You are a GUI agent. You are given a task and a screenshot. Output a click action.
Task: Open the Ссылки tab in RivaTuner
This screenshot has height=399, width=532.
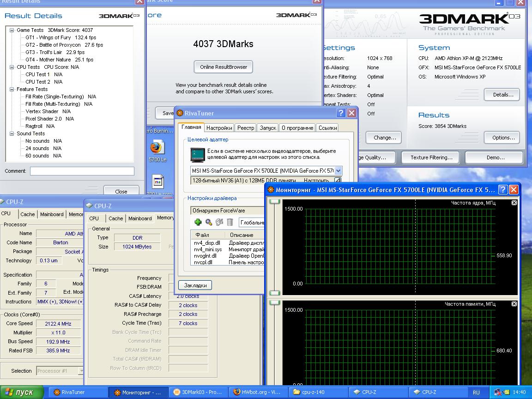(x=327, y=128)
